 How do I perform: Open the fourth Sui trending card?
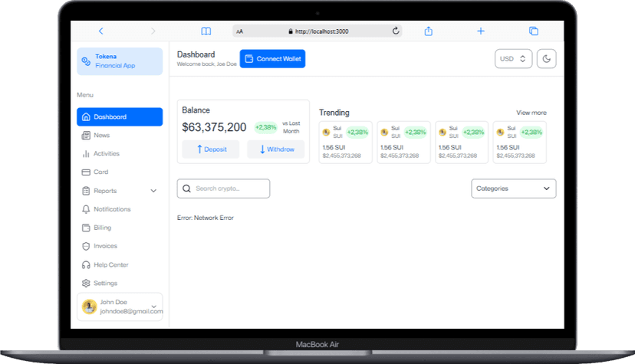click(x=520, y=143)
